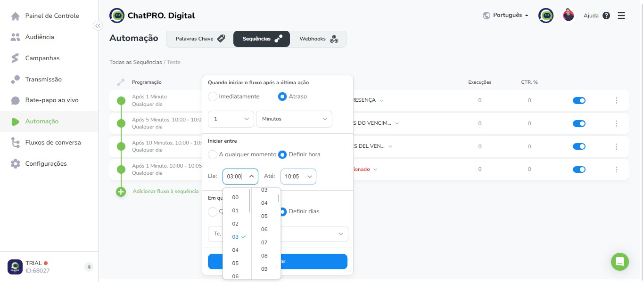
Task: Open the hamburger menu icon
Action: click(x=621, y=16)
